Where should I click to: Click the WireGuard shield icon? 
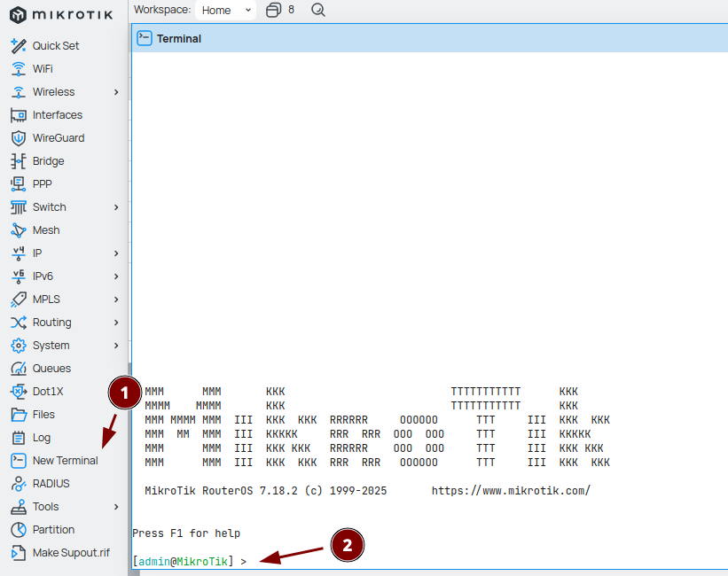click(18, 138)
